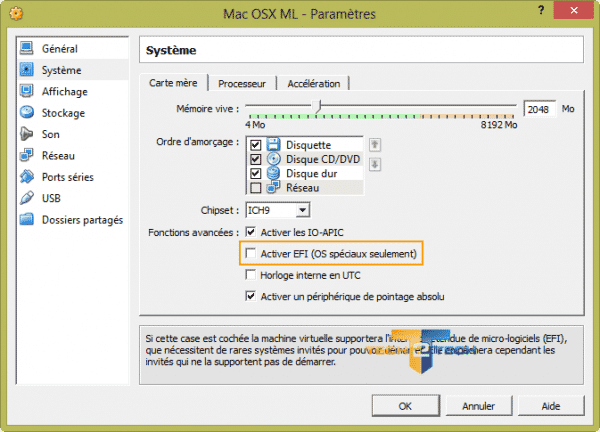Select Dossiers partagés label in sidebar
This screenshot has width=600, height=432.
coord(82,220)
